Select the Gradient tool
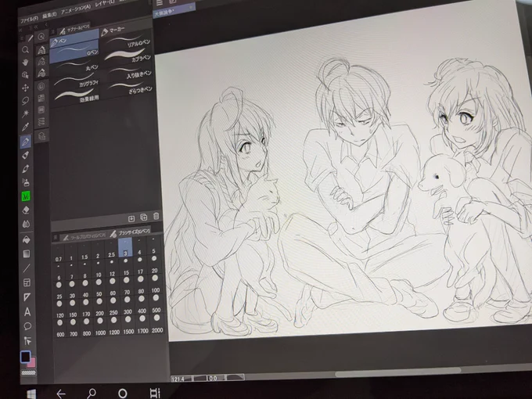The height and width of the screenshot is (399, 532). click(27, 253)
